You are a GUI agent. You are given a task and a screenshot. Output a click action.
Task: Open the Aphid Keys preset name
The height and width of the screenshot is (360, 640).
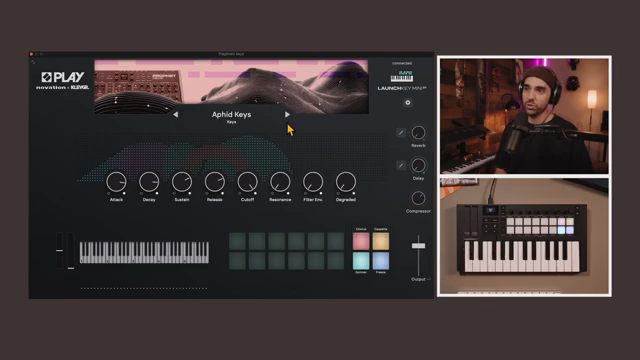(x=231, y=115)
